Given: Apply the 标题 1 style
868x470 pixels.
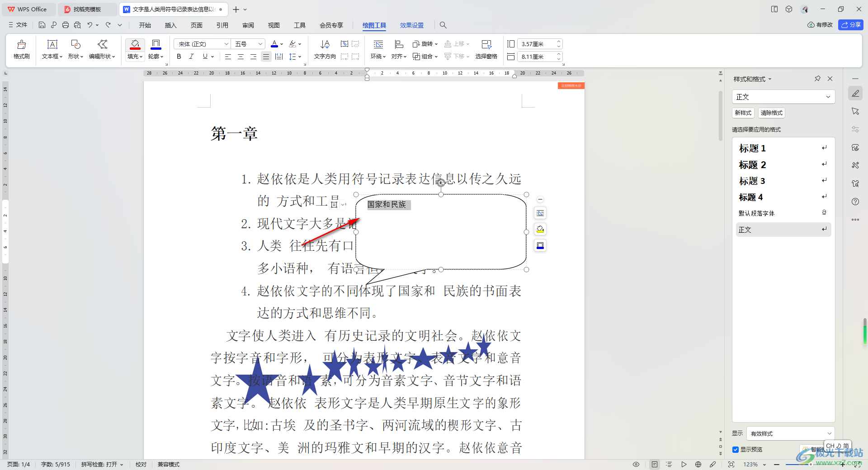Looking at the screenshot, I should 783,148.
